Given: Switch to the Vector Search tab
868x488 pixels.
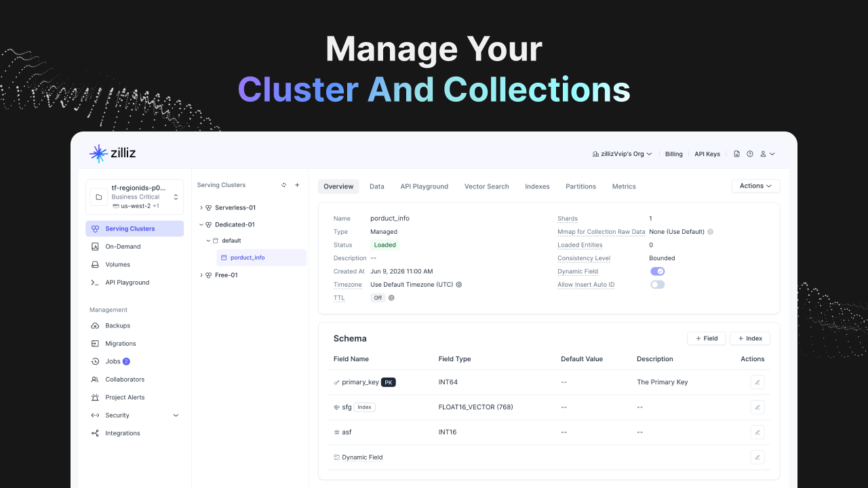Looking at the screenshot, I should pyautogui.click(x=487, y=186).
